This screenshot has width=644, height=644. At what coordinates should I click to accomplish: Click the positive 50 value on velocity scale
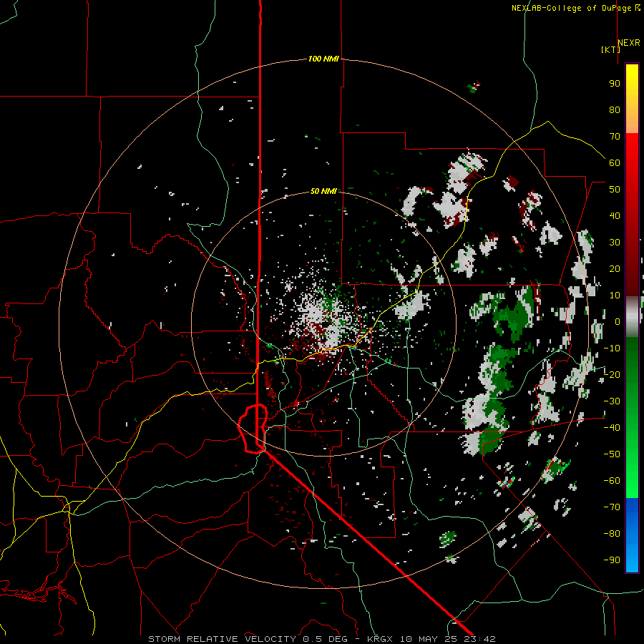pos(615,190)
